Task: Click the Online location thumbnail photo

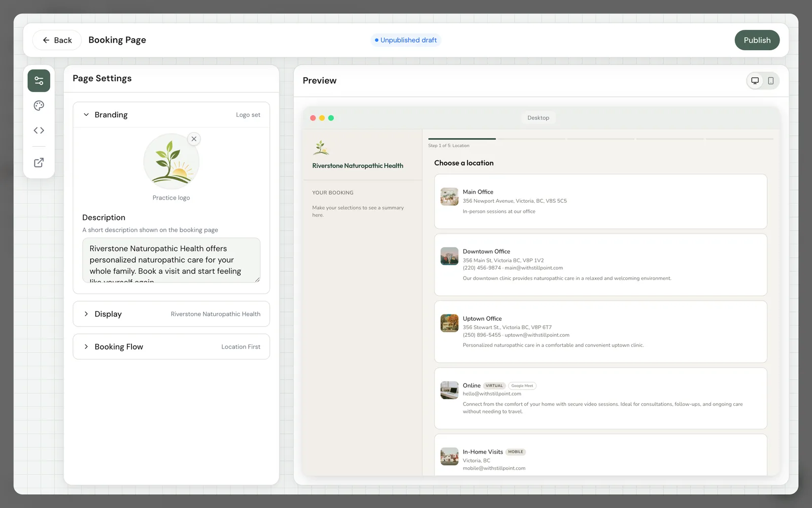Action: pyautogui.click(x=449, y=390)
